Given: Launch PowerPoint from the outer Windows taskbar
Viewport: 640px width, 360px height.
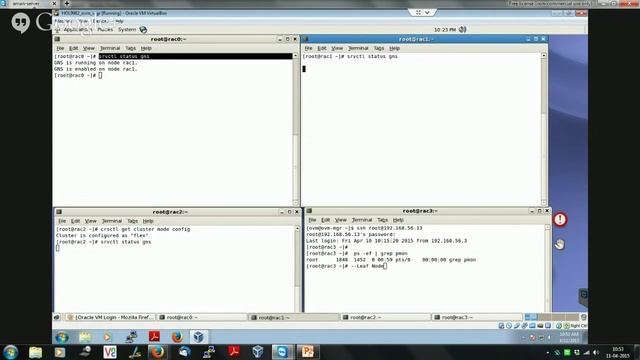Looking at the screenshot, I should [307, 352].
